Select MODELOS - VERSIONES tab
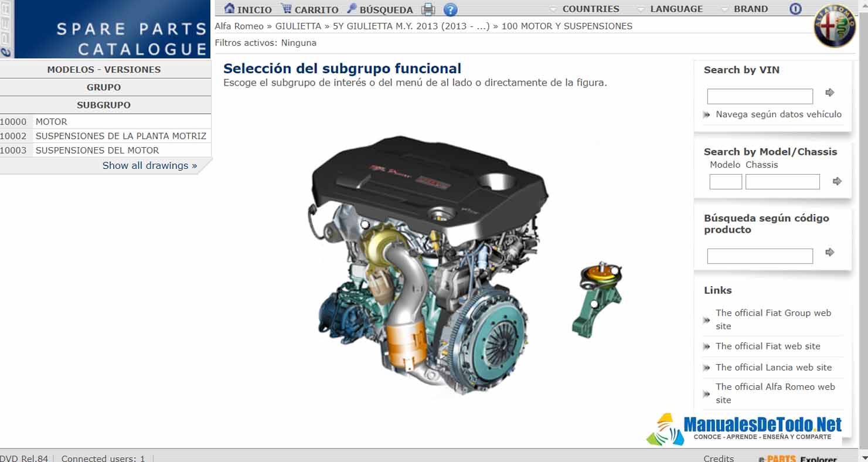 click(x=104, y=69)
